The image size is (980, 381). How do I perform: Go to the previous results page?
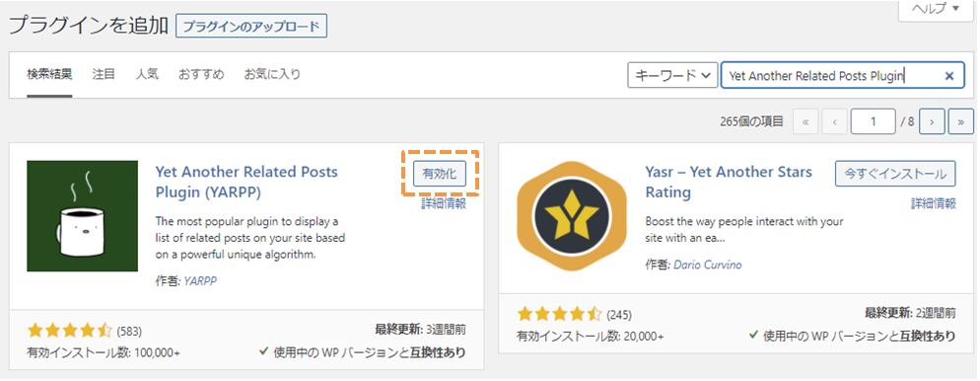[x=834, y=121]
